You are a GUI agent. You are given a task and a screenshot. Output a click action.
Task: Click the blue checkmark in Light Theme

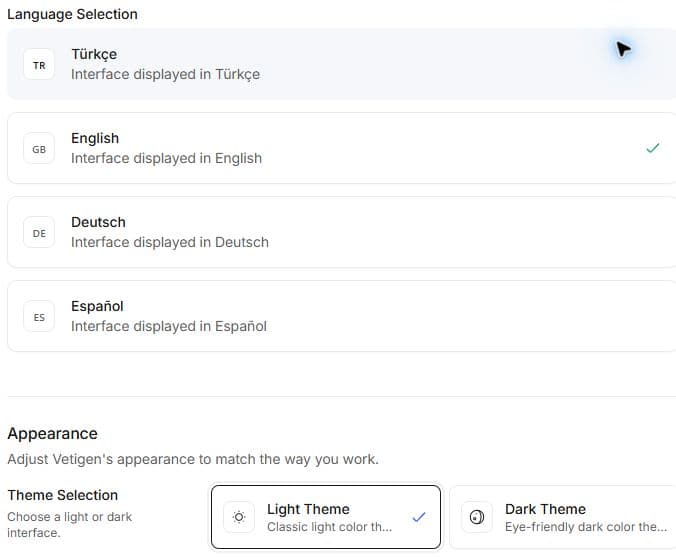click(x=419, y=517)
